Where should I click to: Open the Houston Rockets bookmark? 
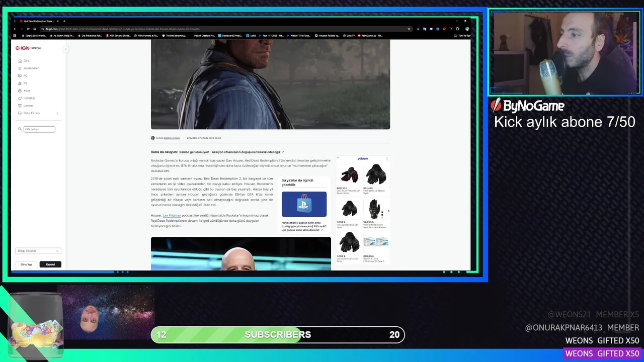pyautogui.click(x=327, y=36)
